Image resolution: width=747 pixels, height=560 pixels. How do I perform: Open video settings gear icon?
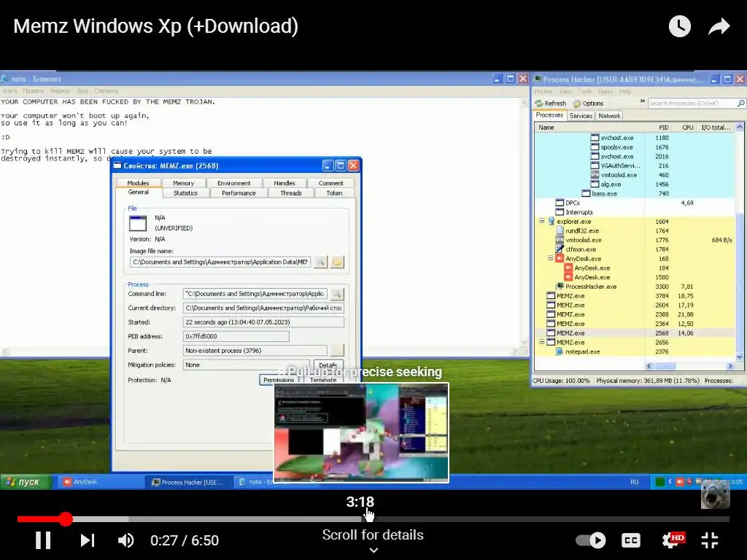point(673,540)
